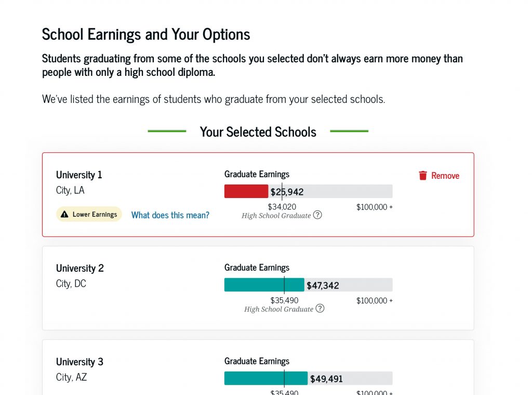
Task: Open the "What does this mean?" link
Action: [170, 215]
